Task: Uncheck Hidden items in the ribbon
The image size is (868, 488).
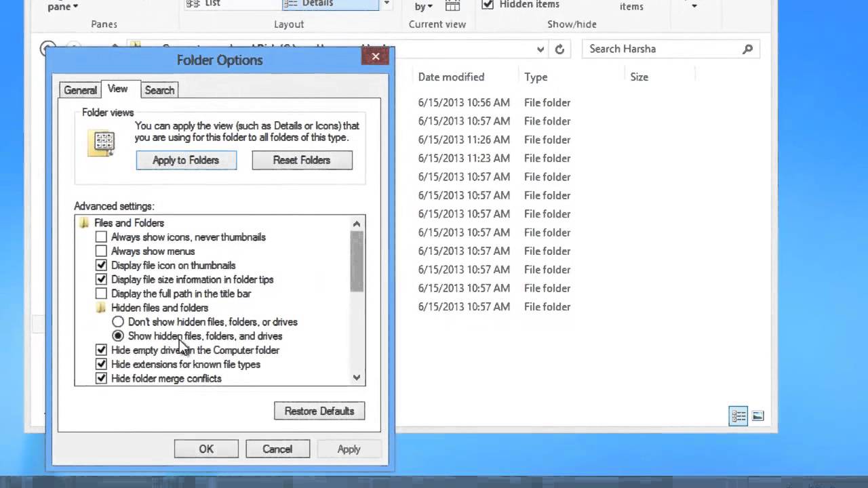Action: pos(488,5)
